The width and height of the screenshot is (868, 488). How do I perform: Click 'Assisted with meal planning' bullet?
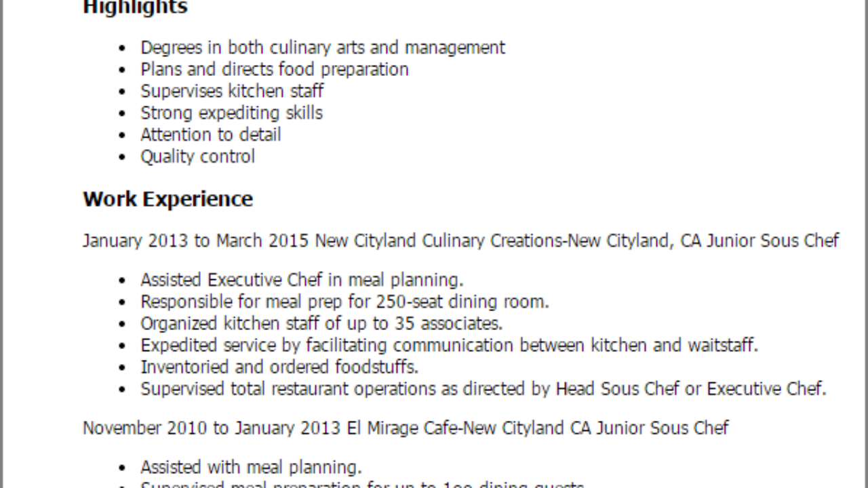tap(251, 468)
